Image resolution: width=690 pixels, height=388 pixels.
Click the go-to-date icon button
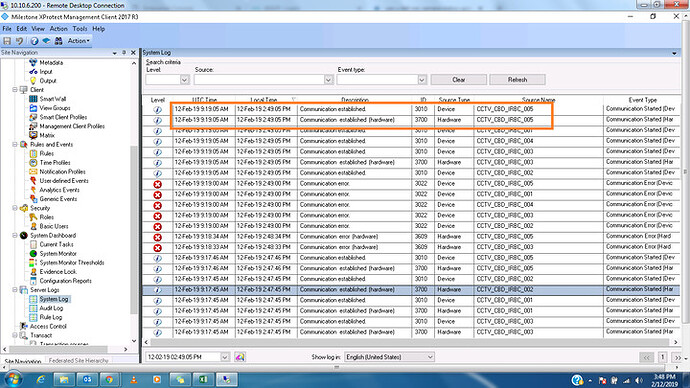point(239,357)
